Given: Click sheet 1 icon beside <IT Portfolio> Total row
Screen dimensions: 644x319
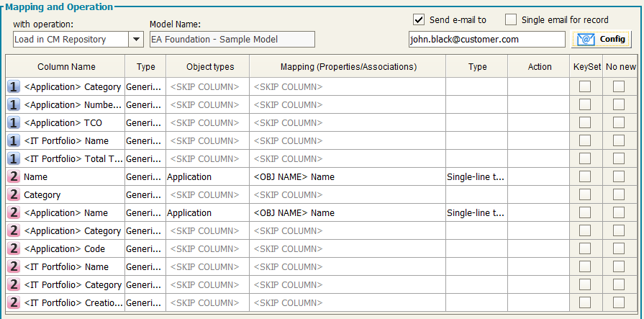Looking at the screenshot, I should (x=14, y=159).
